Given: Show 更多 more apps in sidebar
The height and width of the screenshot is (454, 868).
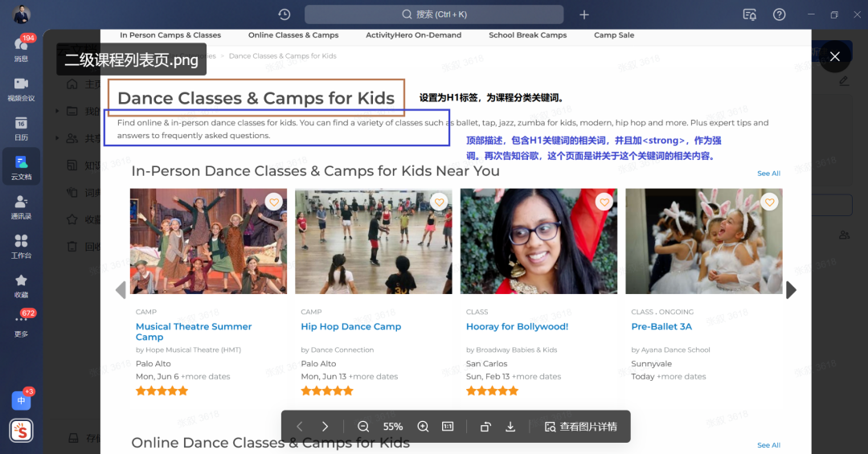Looking at the screenshot, I should pos(21,324).
